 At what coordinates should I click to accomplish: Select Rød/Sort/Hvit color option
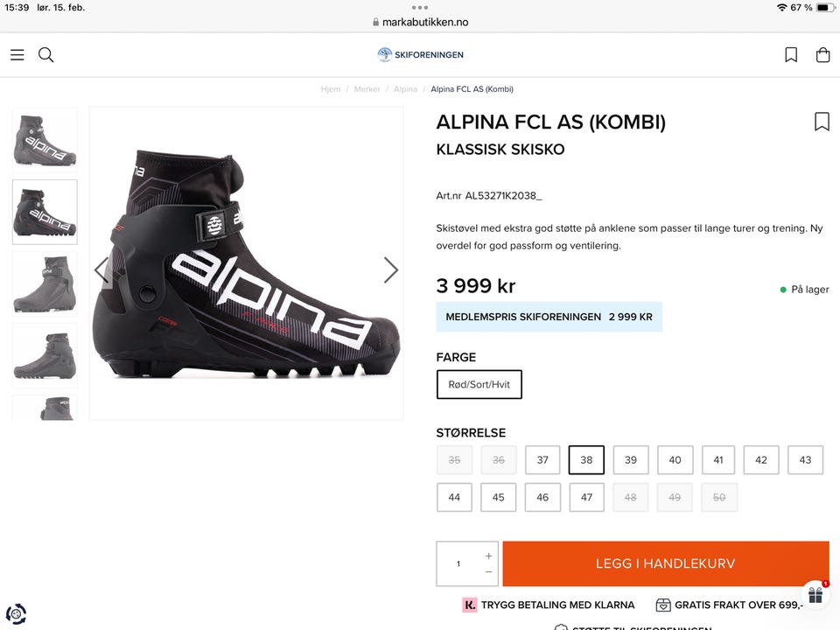479,384
